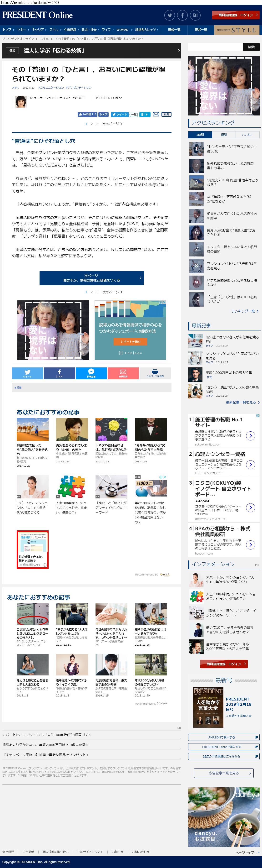
Task: Click the Hatena B! 0 counter button
Action: (145, 115)
